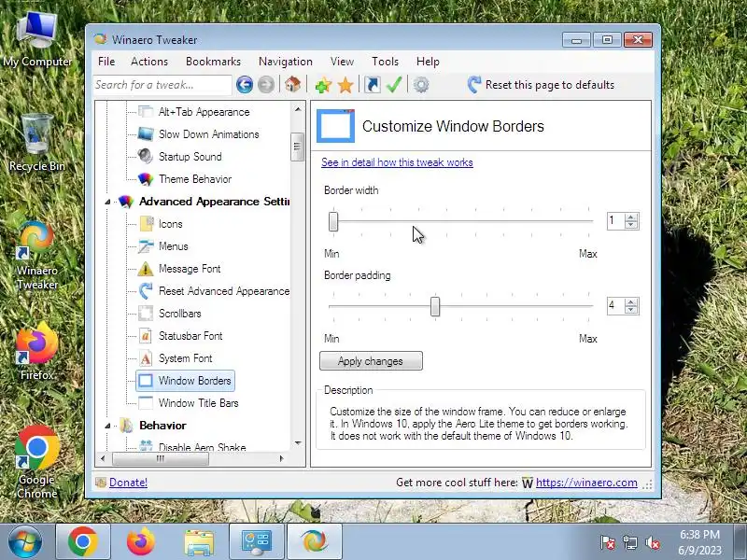Click the grayed Forward navigation arrow

266,85
